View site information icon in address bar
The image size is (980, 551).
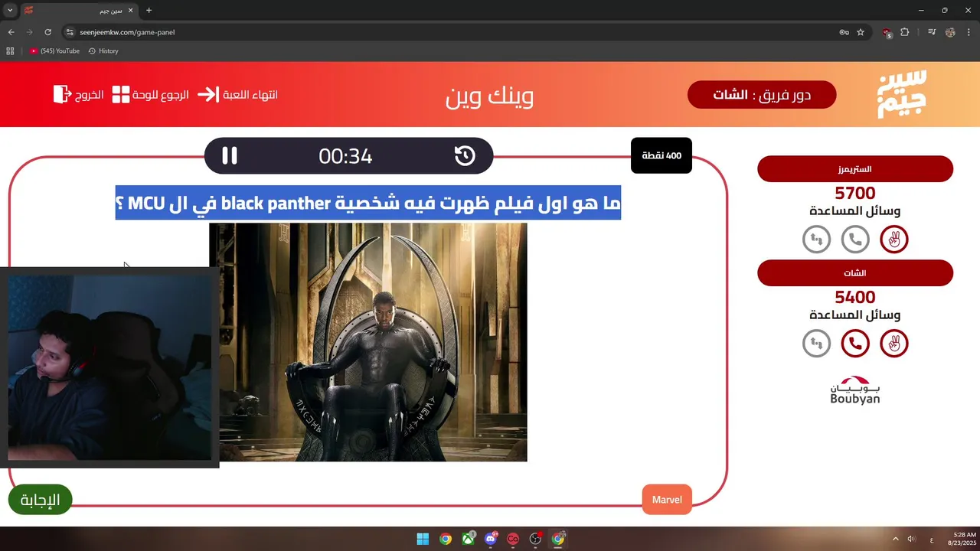(x=70, y=32)
